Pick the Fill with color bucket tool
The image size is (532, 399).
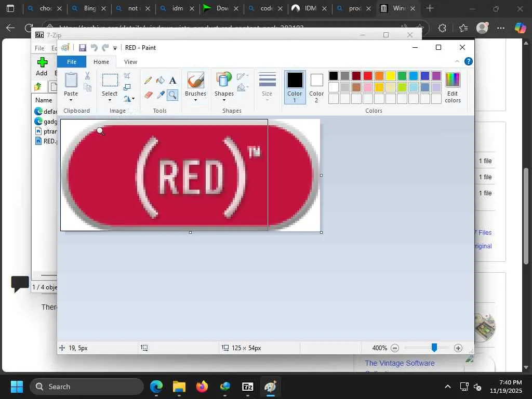[161, 81]
